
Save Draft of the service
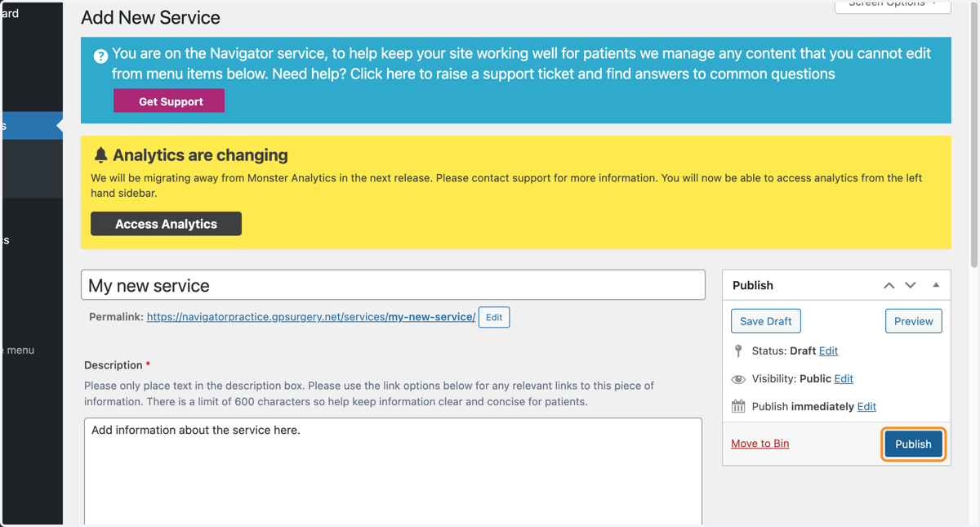coord(766,321)
